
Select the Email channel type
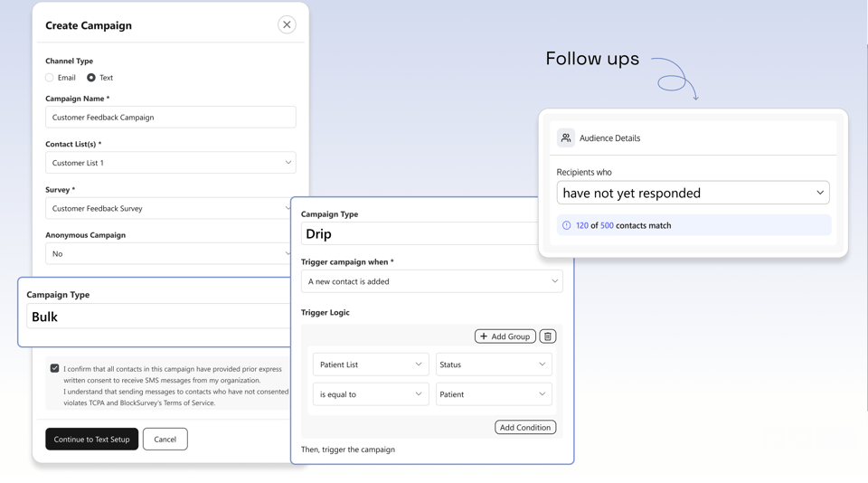coord(50,78)
